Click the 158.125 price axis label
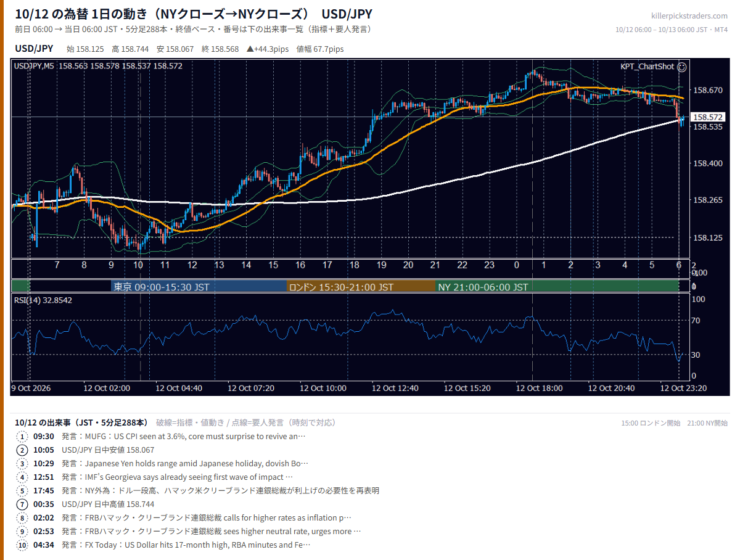Viewport: 740px width, 560px height. 707,237
